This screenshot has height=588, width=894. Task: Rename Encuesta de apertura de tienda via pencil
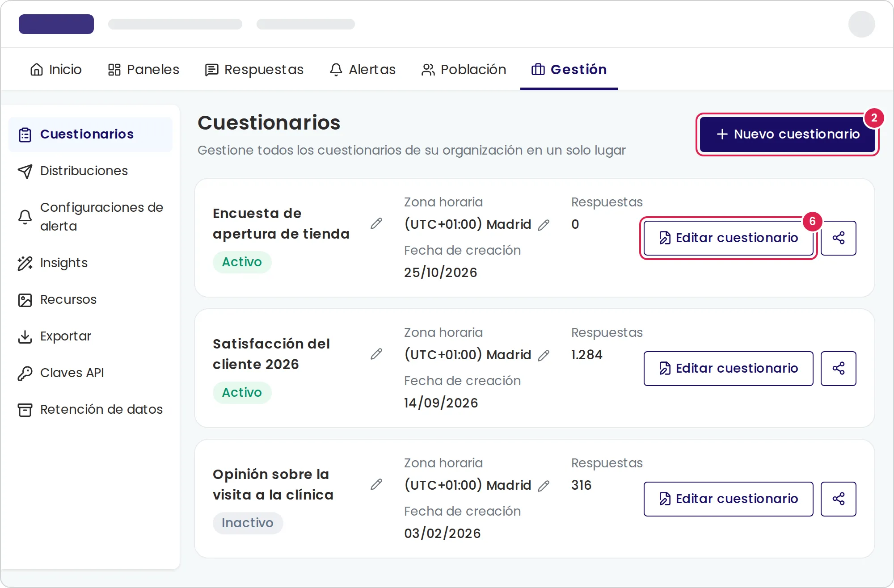376,223
